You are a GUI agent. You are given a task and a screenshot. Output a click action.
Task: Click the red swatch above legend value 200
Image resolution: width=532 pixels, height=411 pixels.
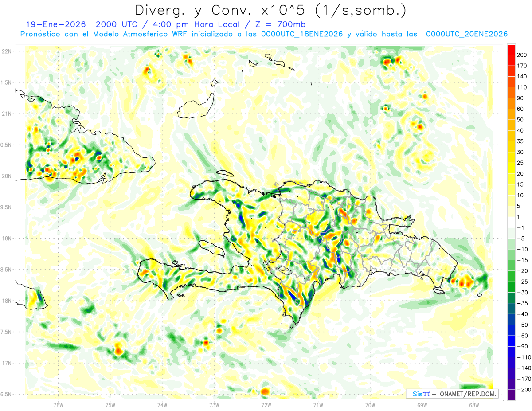click(x=511, y=49)
